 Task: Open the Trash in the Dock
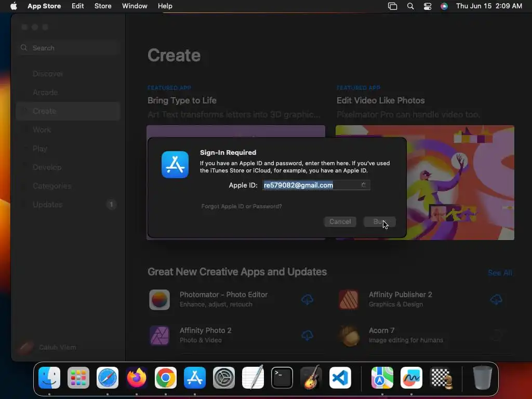click(x=483, y=378)
